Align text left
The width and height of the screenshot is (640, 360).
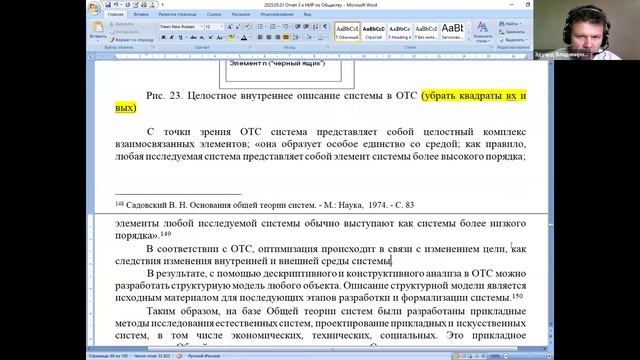[x=260, y=37]
